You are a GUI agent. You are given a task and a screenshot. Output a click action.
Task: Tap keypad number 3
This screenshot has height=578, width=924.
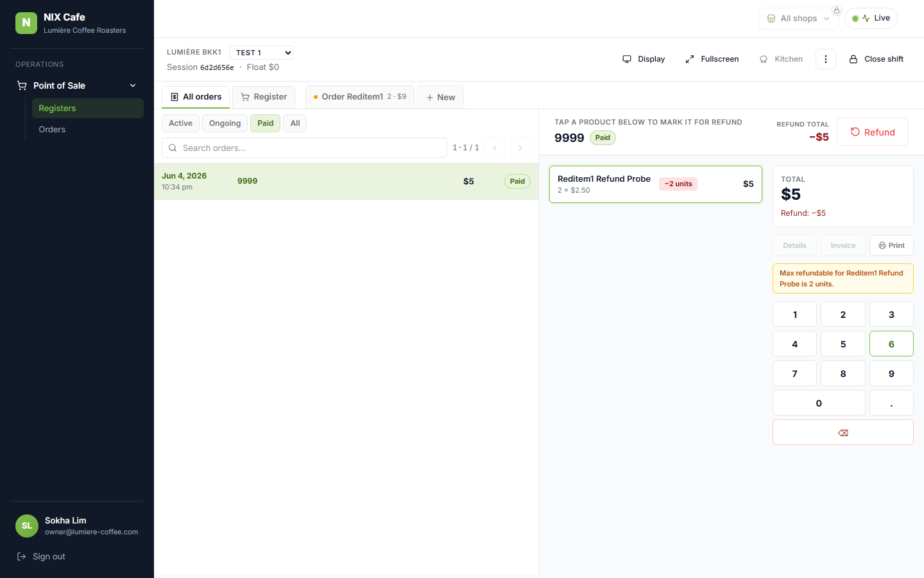(891, 314)
